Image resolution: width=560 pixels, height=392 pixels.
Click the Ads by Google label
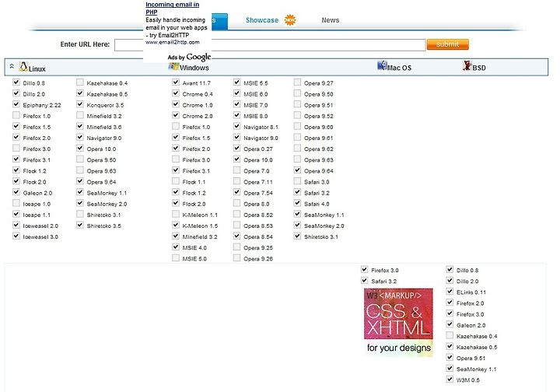pyautogui.click(x=189, y=57)
